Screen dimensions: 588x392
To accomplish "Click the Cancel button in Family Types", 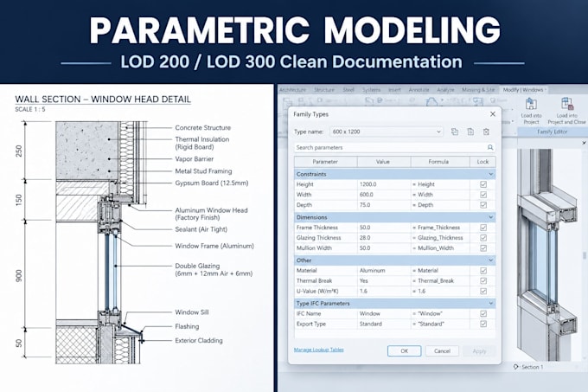I will pos(442,351).
